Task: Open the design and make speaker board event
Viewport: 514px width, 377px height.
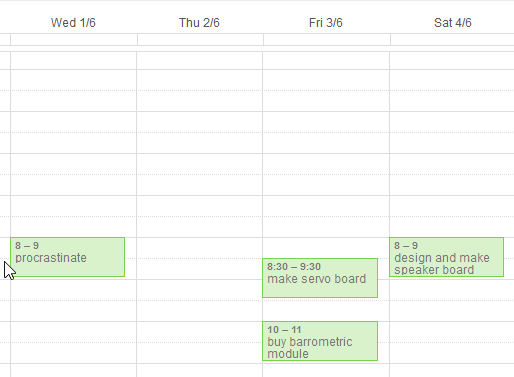Action: pyautogui.click(x=446, y=257)
